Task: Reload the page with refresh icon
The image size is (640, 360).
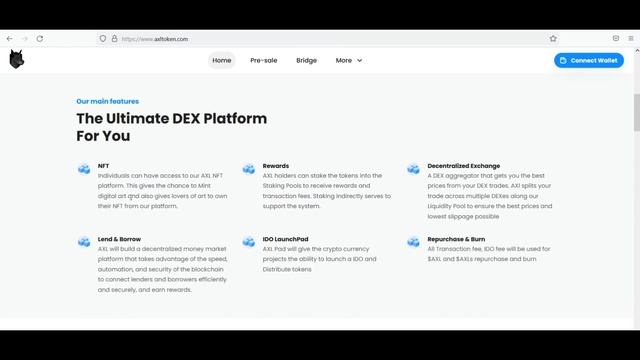Action: click(40, 39)
